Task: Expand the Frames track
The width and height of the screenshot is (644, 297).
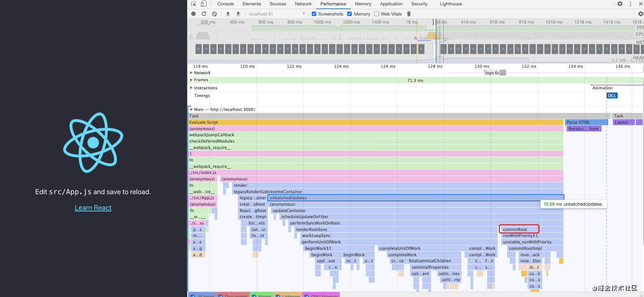Action: [x=191, y=80]
